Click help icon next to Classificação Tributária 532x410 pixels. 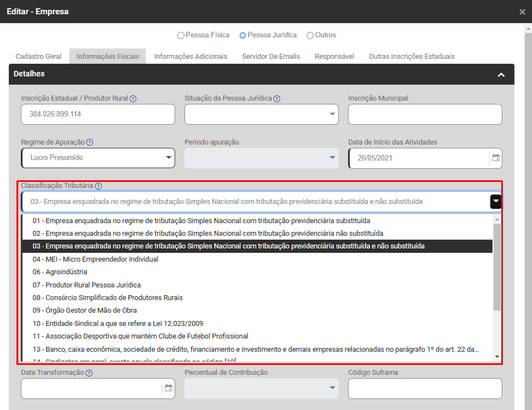coord(98,186)
